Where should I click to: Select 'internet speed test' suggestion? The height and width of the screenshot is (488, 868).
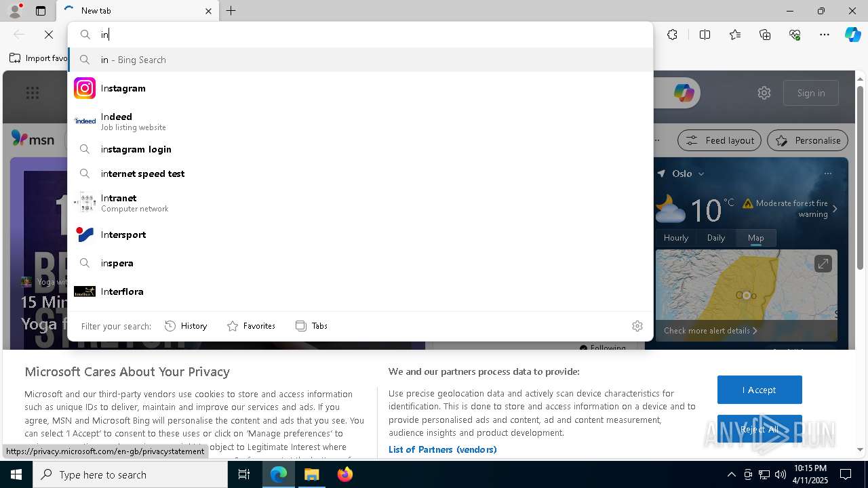tap(360, 174)
